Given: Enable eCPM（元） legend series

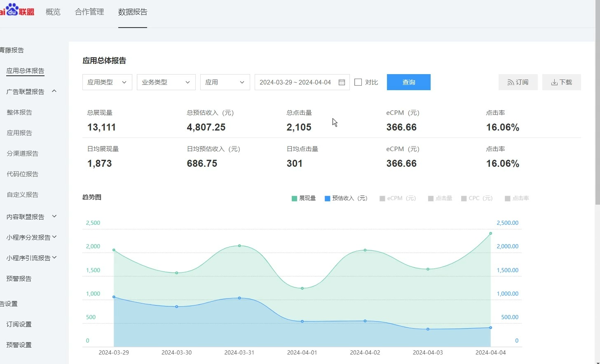Looking at the screenshot, I should (x=398, y=198).
